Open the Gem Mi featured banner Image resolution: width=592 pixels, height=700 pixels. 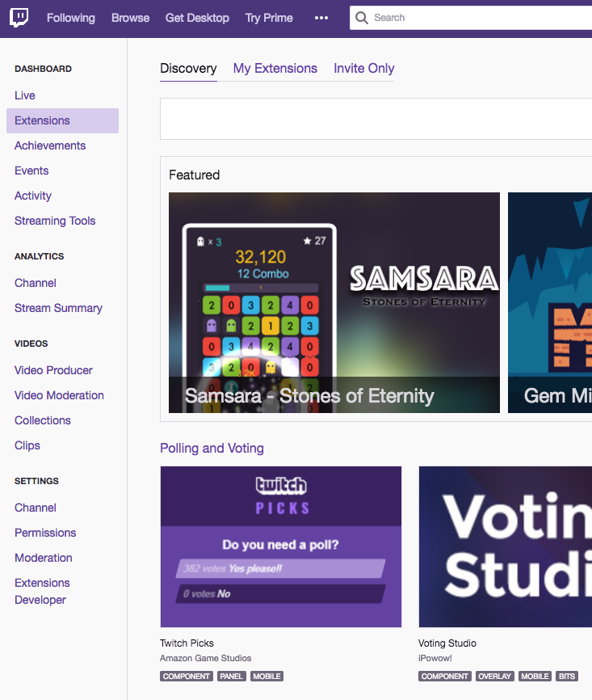tap(550, 302)
